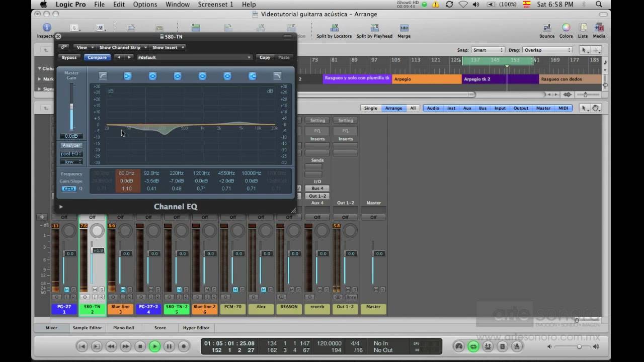Screen dimensions: 644x362
Task: Select the hand tool in the mixer
Action: tap(596, 108)
